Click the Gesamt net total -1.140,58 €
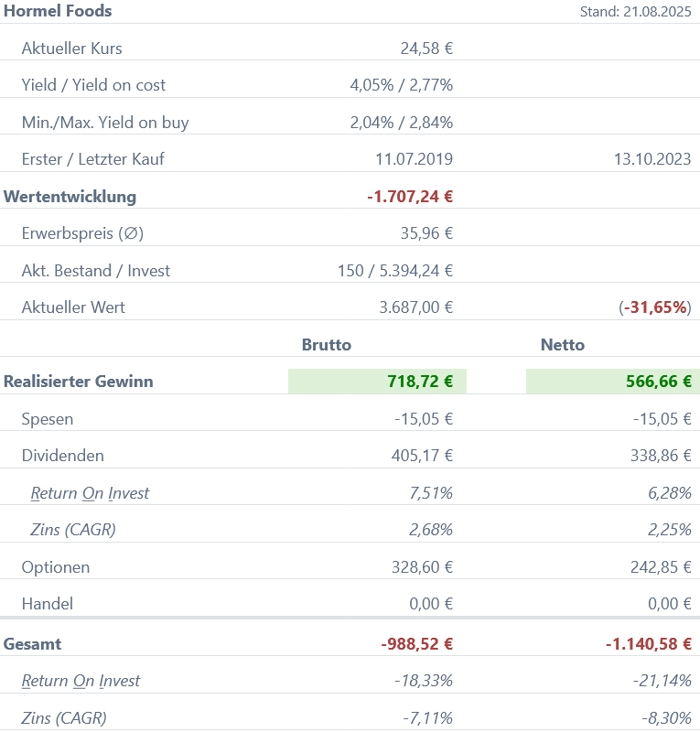 [648, 644]
